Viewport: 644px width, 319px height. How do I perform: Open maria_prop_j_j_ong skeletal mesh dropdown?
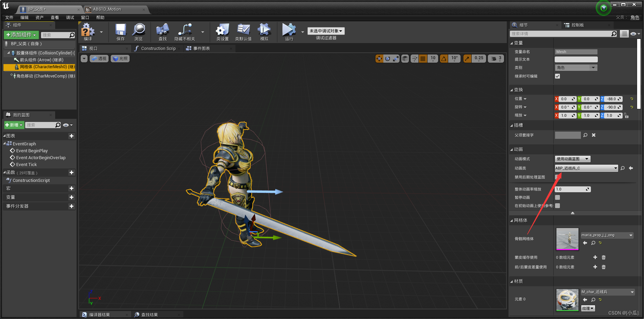[607, 235]
